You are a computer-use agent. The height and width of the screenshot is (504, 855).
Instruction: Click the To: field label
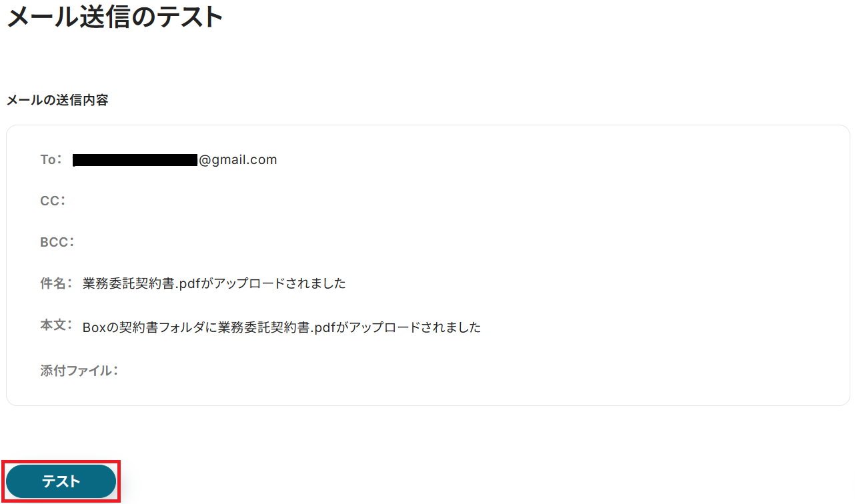pyautogui.click(x=51, y=160)
